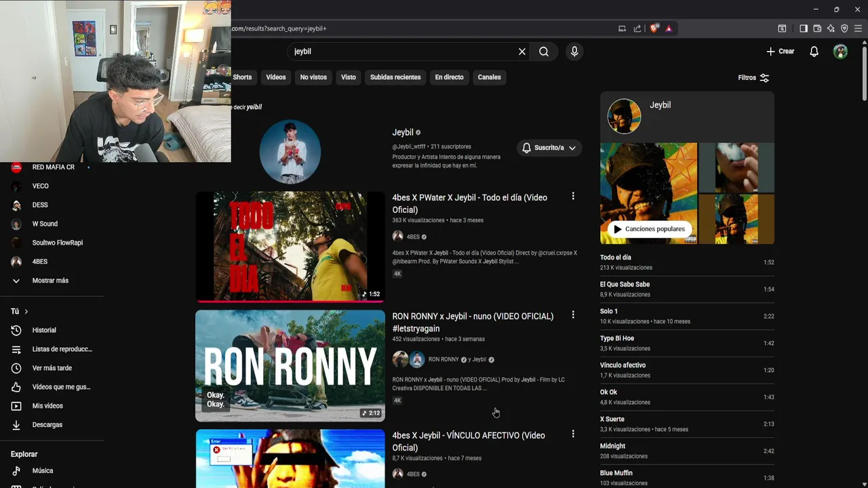Click the Canciones populares play button
The height and width of the screenshot is (488, 868).
pyautogui.click(x=649, y=229)
